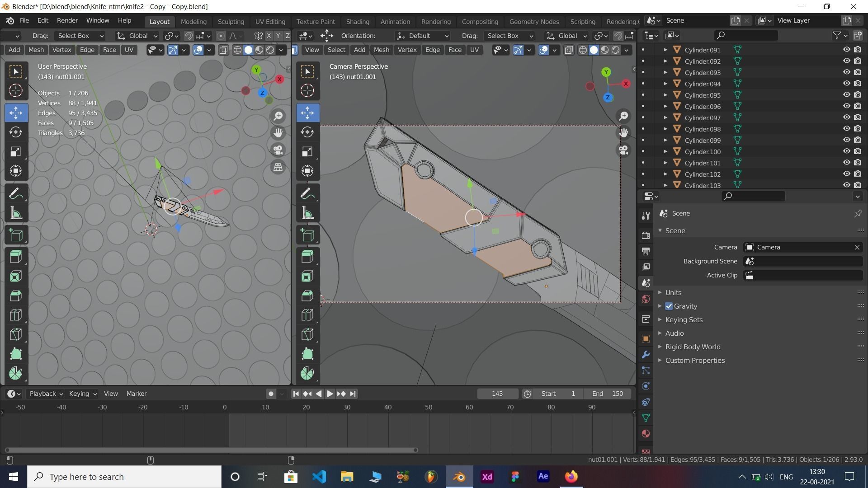868x488 pixels.
Task: Uncheck the Gravity checkbox
Action: coord(669,306)
